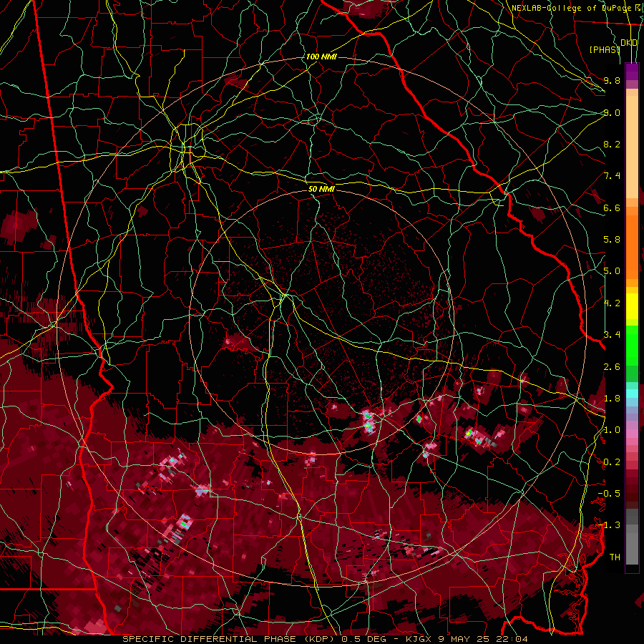Click the 8.2 color scale value
Image resolution: width=644 pixels, height=644 pixels.
pyautogui.click(x=612, y=144)
